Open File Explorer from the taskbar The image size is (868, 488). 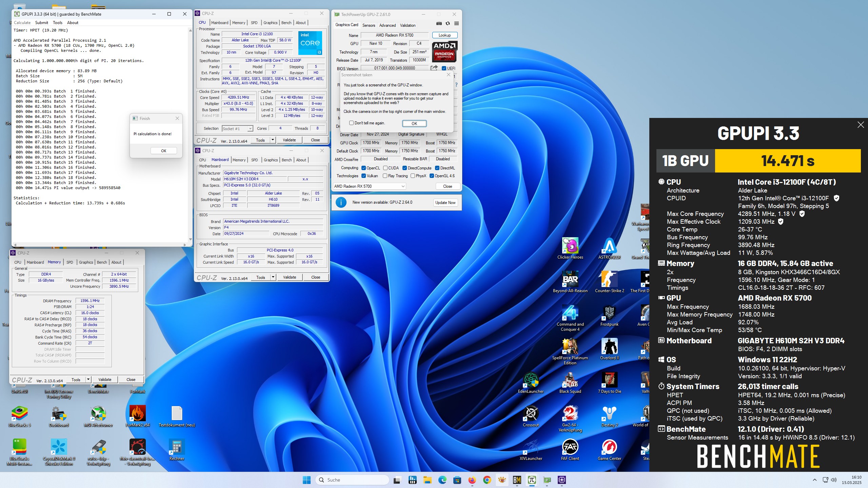(x=427, y=480)
